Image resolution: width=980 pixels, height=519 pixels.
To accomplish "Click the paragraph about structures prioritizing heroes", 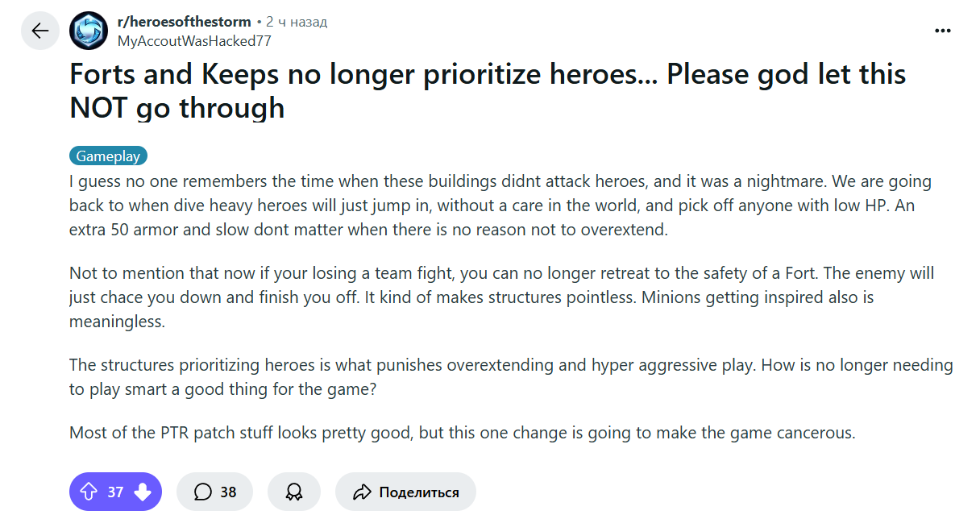I will click(511, 377).
